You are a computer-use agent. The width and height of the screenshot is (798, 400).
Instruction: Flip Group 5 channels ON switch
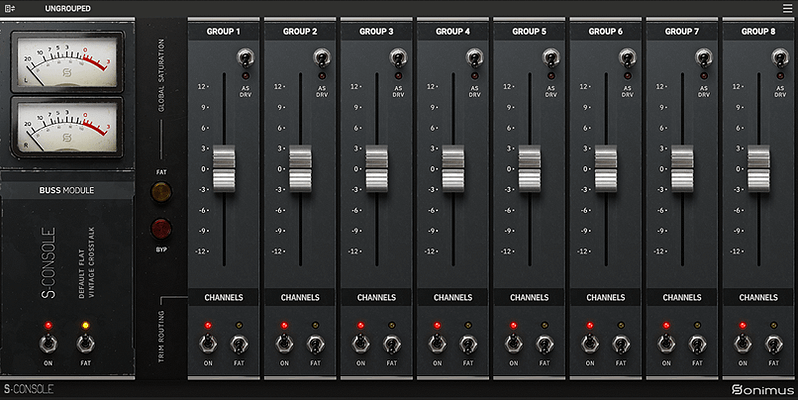point(514,344)
